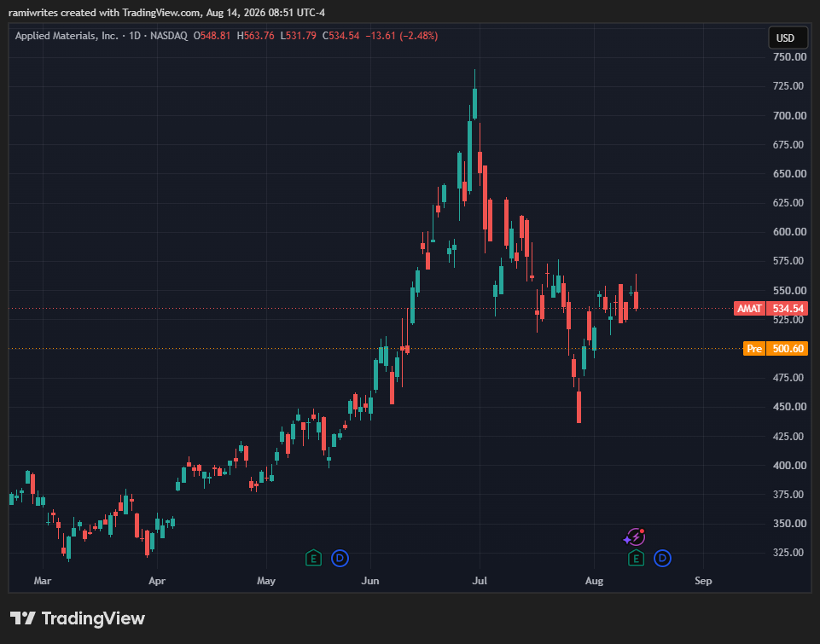The image size is (820, 644).
Task: Click the Aug label on time axis
Action: pos(594,581)
